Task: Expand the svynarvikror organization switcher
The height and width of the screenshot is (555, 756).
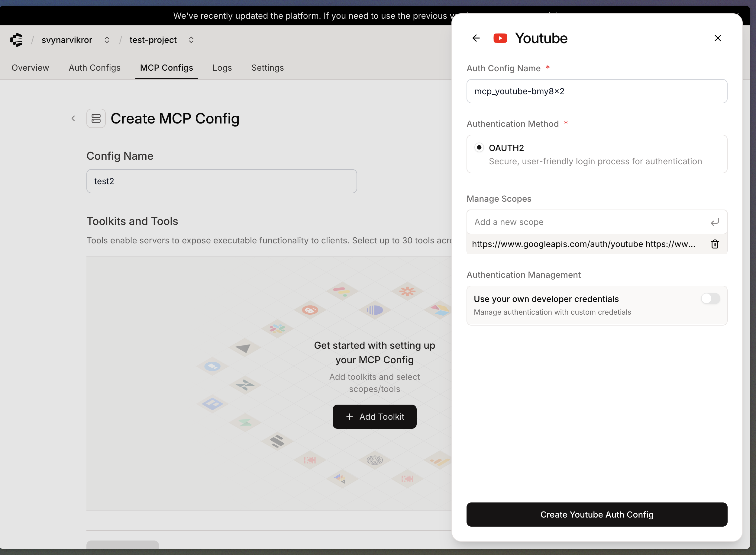Action: 107,40
